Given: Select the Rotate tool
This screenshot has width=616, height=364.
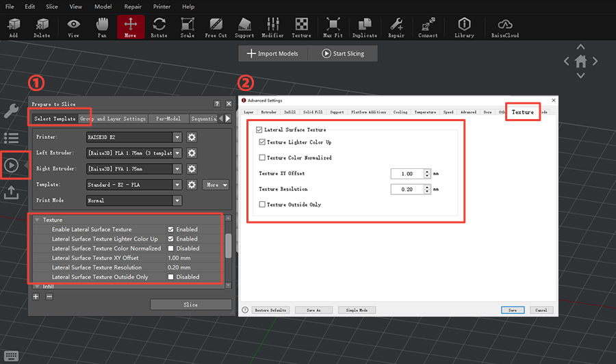Looking at the screenshot, I should 159,27.
